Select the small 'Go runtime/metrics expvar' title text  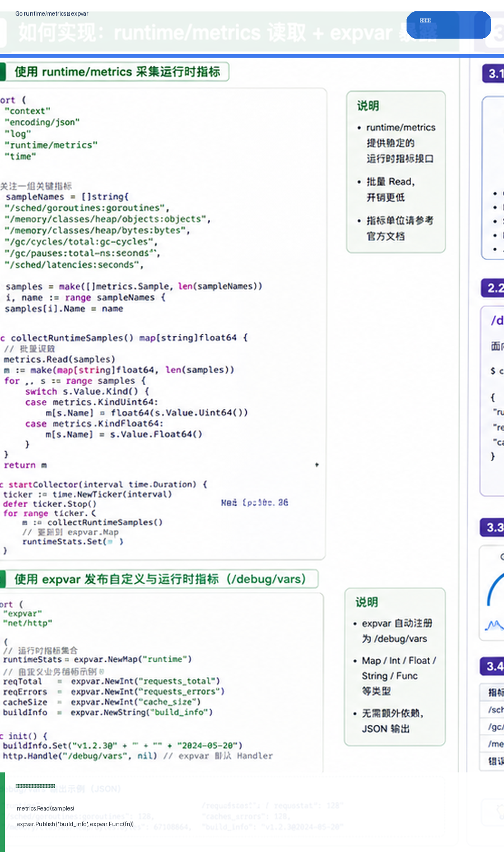(x=52, y=13)
